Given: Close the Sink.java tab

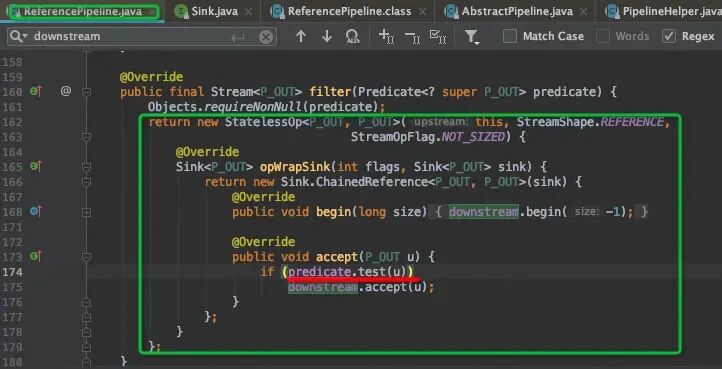Looking at the screenshot, I should (249, 11).
